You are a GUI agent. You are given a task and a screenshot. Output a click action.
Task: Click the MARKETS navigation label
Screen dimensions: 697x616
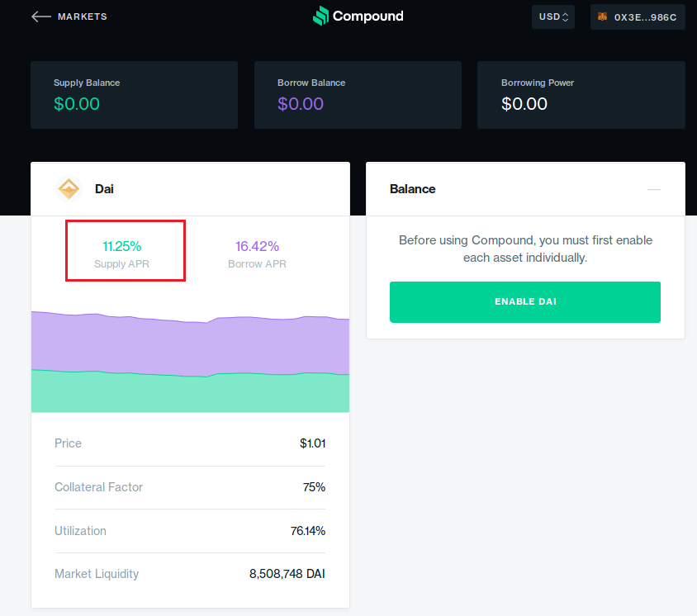click(x=83, y=17)
